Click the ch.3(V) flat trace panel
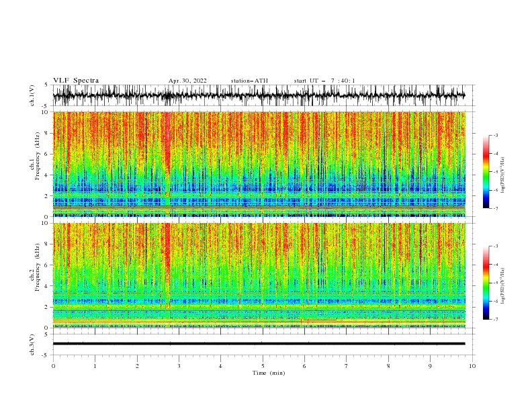This screenshot has height=411, width=532. [x=263, y=345]
